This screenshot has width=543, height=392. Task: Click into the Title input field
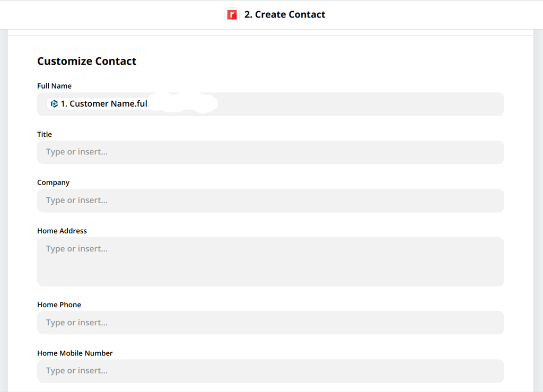(x=270, y=152)
